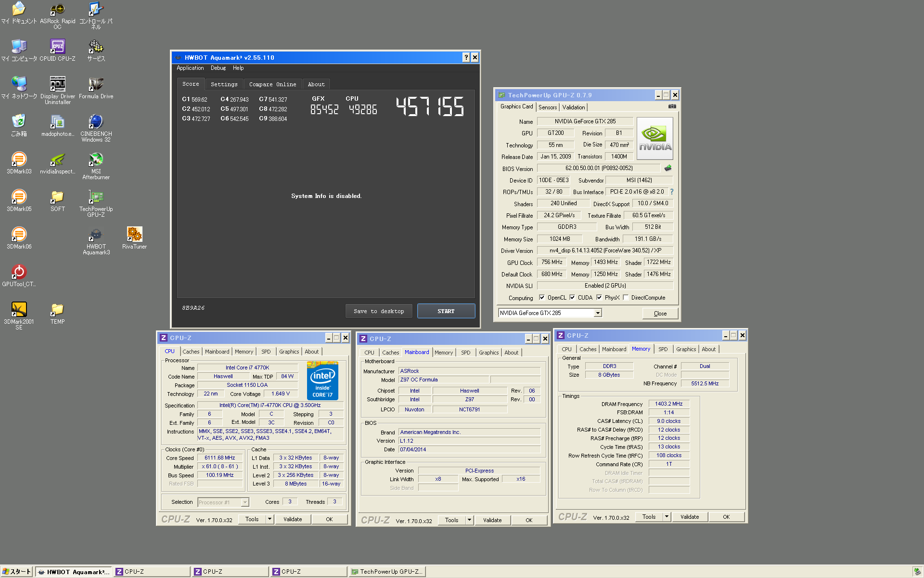
Task: Open the Application menu in Aquamark
Action: [190, 68]
